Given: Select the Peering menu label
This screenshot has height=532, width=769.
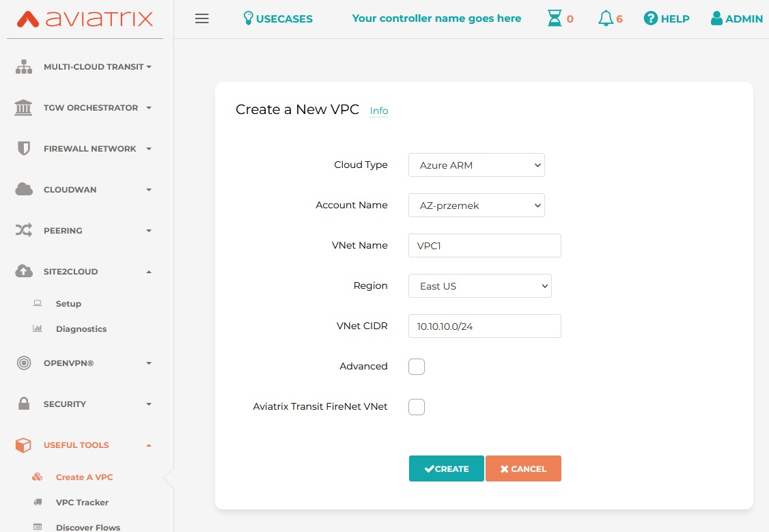Looking at the screenshot, I should 63,230.
